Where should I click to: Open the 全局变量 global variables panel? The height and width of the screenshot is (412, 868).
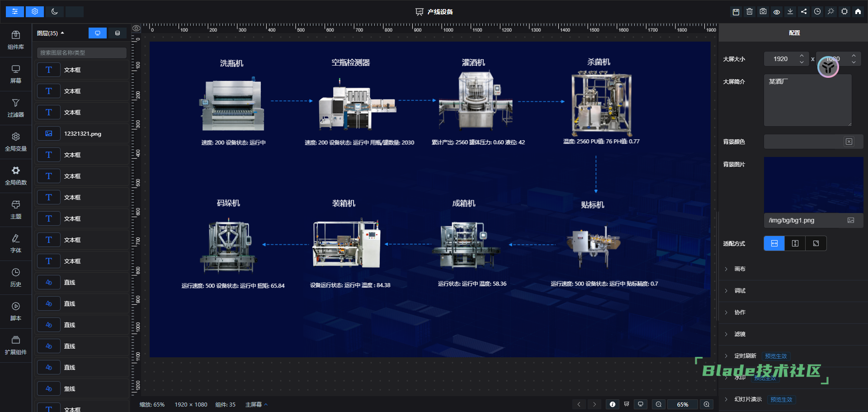click(x=16, y=142)
